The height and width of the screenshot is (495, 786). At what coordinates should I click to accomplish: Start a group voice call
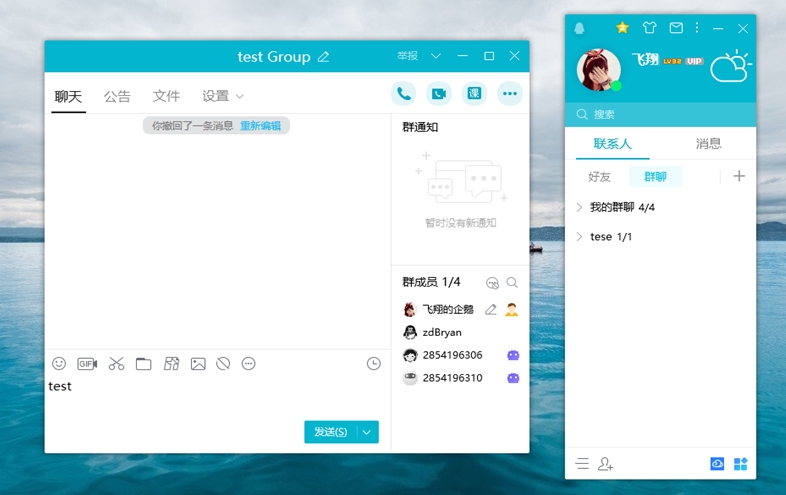click(x=404, y=94)
